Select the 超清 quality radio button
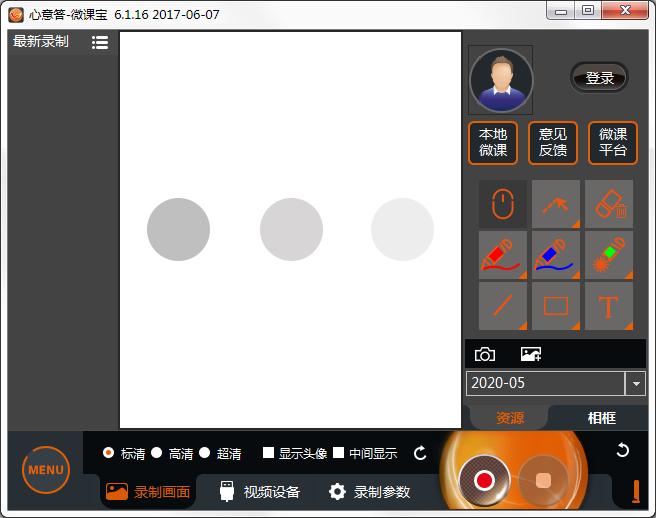The width and height of the screenshot is (656, 518). pos(205,453)
